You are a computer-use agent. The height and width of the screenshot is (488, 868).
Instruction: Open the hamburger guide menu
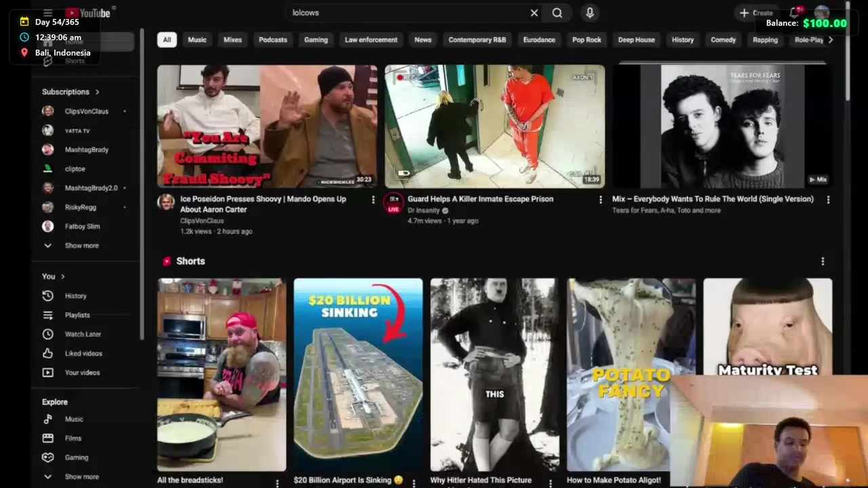tap(47, 13)
